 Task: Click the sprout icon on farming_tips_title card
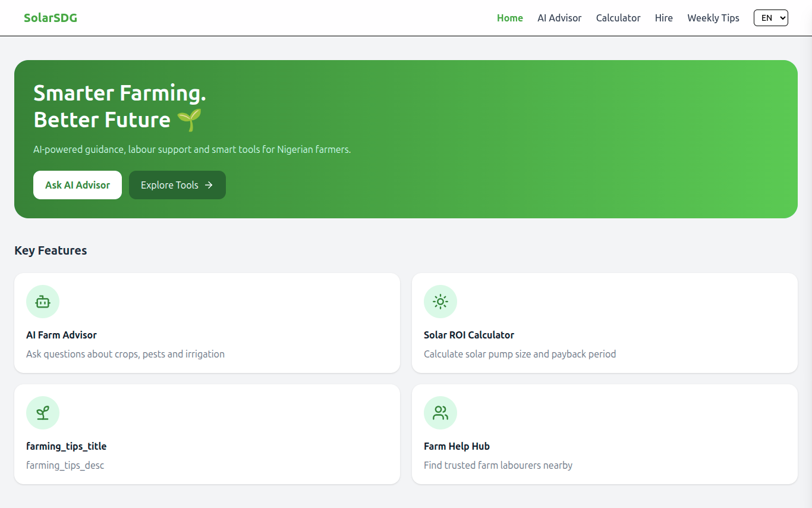[x=43, y=413]
